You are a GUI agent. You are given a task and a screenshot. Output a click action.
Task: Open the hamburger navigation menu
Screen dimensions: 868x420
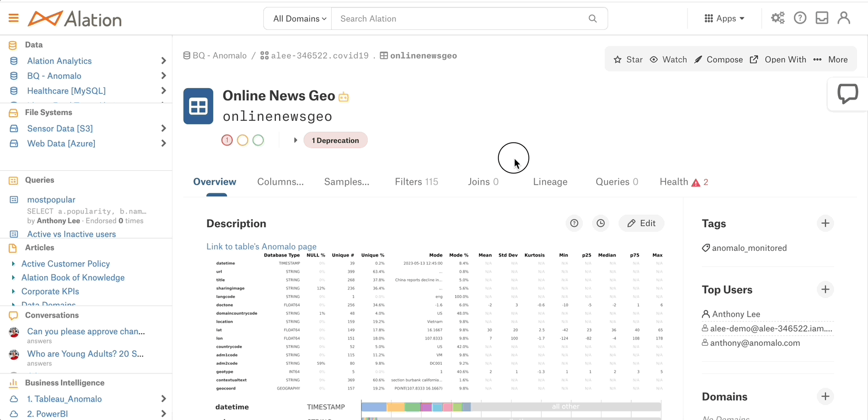click(x=14, y=18)
